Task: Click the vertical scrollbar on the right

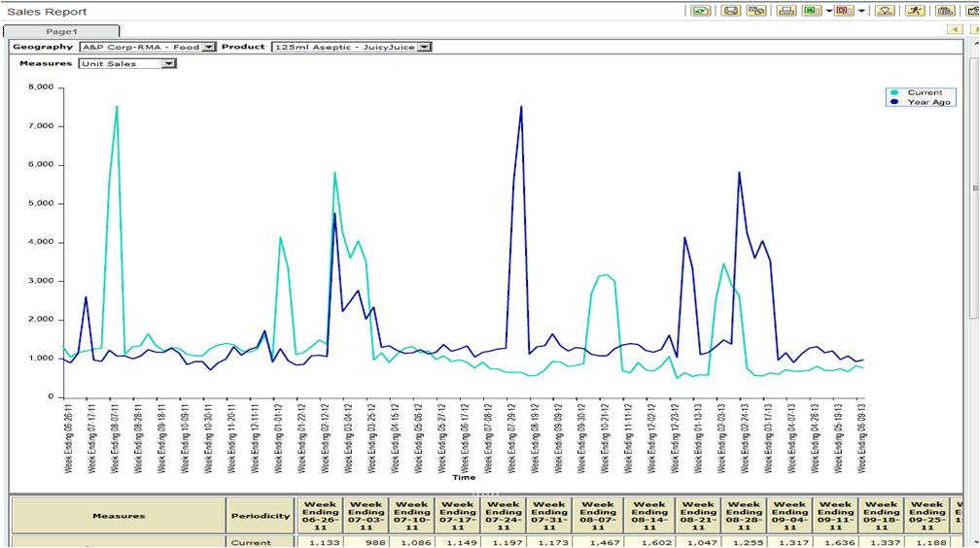Action: point(974,194)
